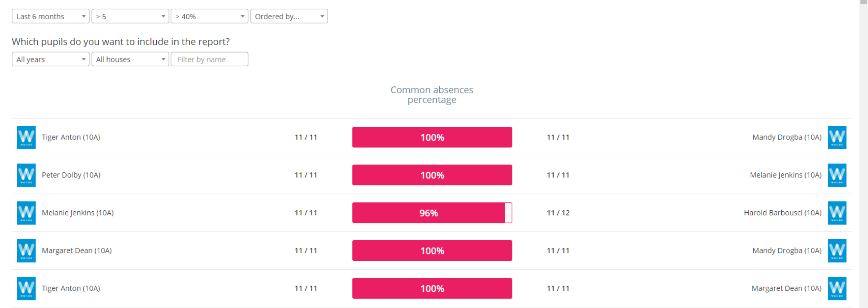Click the 96% common absences bar
The image size is (868, 308).
pyautogui.click(x=432, y=213)
